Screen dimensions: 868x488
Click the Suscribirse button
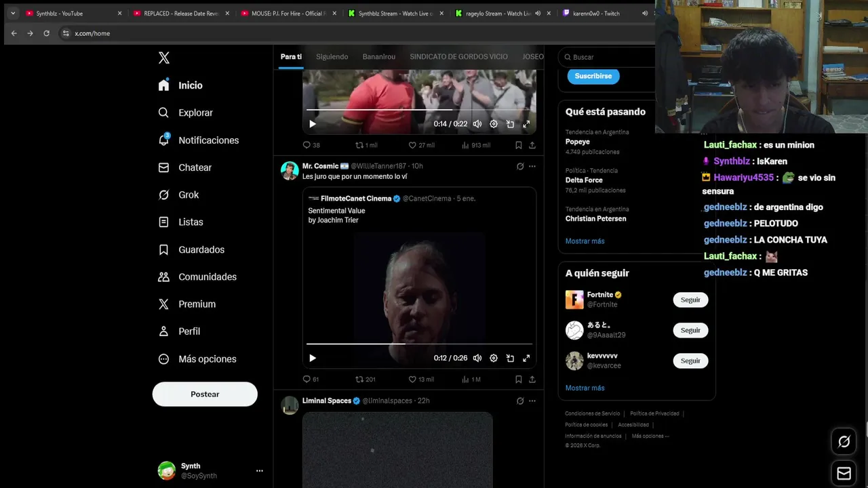(x=593, y=76)
